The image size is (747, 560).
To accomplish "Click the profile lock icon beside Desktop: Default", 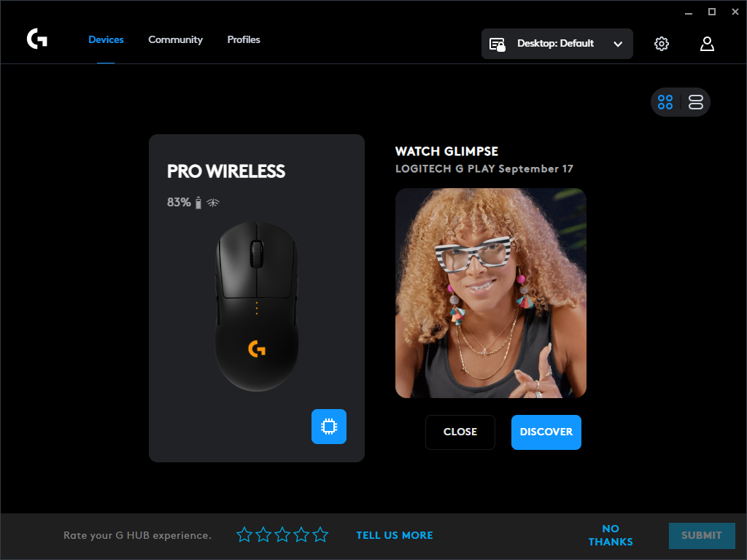I will [x=498, y=44].
